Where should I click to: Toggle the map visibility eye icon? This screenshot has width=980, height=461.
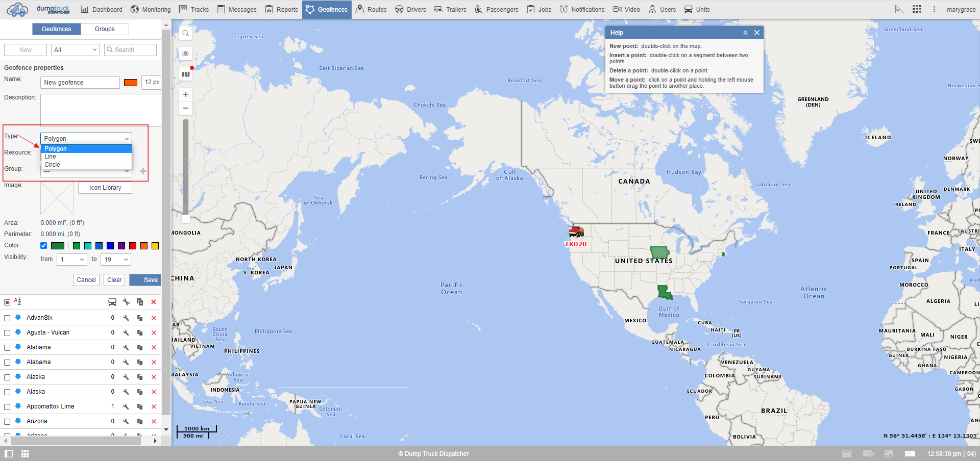point(185,53)
